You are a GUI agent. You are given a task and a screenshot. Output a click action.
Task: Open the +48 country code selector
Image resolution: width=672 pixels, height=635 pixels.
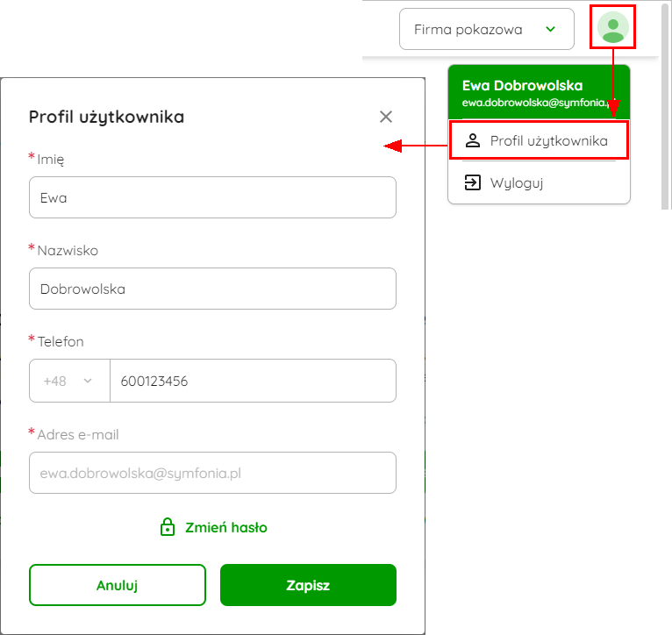(69, 381)
